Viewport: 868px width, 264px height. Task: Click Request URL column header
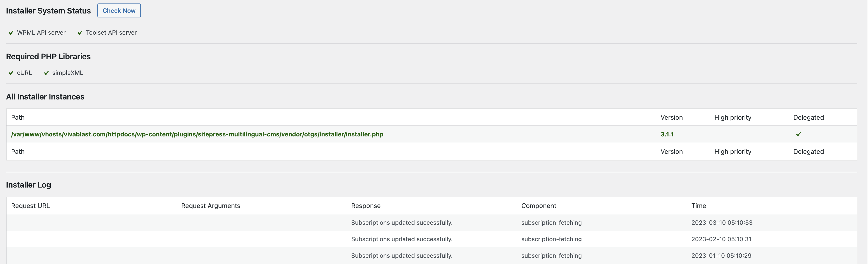point(30,206)
